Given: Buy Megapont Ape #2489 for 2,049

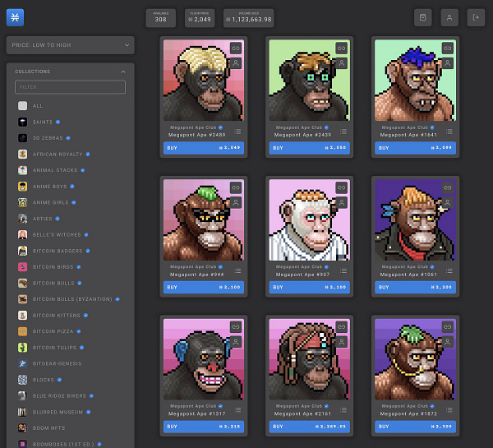Looking at the screenshot, I should click(x=204, y=148).
